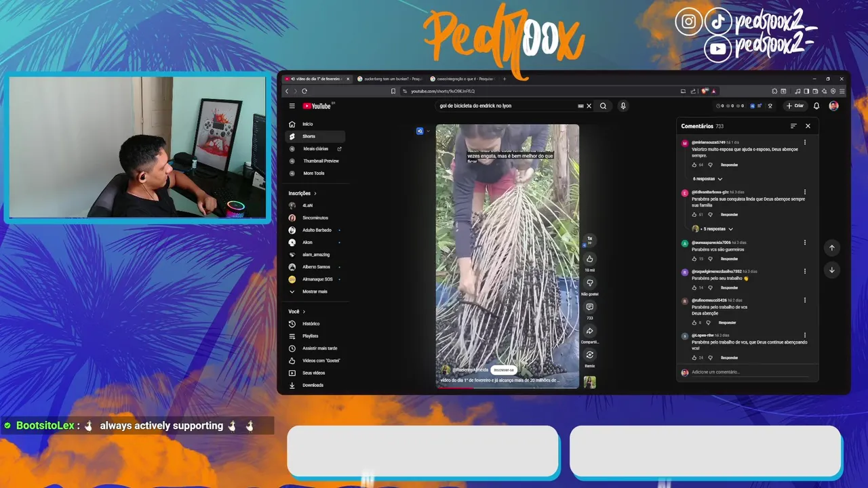The width and height of the screenshot is (868, 488).
Task: Select Shorts in sidebar
Action: [315, 136]
